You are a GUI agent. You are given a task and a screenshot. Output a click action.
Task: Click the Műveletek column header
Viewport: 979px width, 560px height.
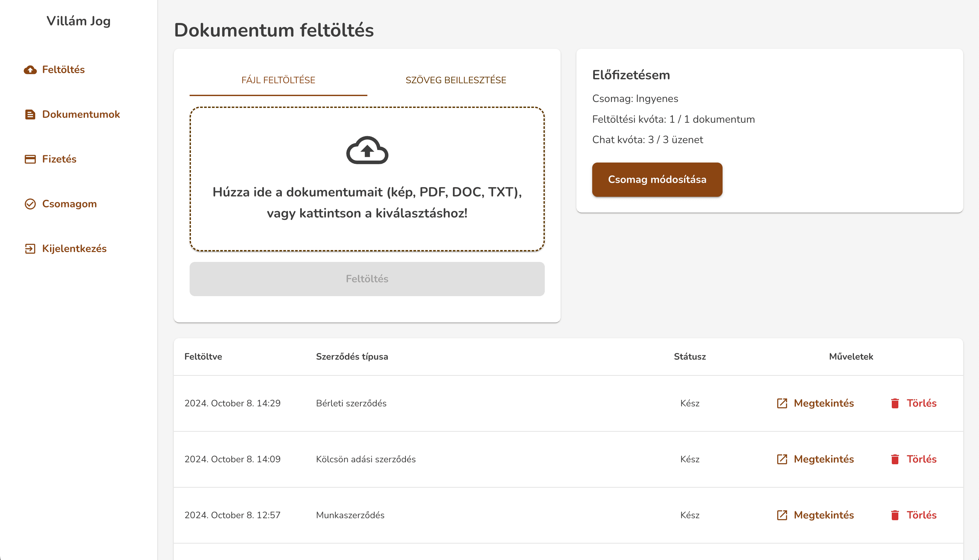[x=851, y=357]
